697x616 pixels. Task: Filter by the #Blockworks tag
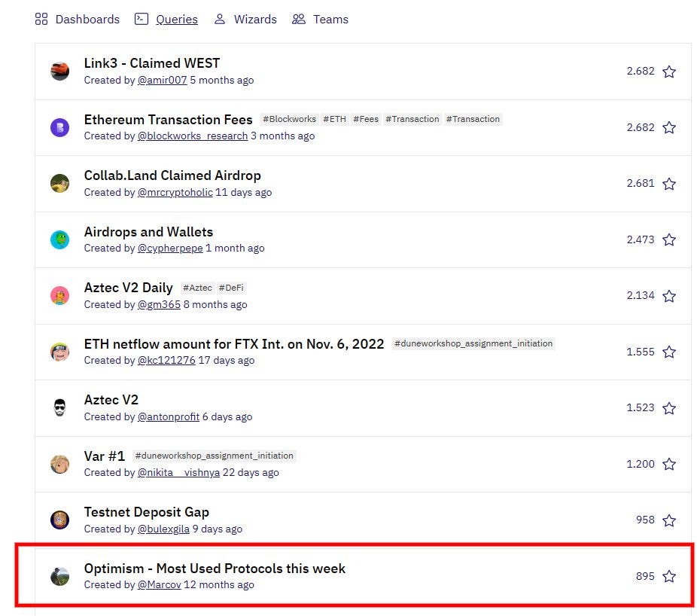[x=289, y=119]
